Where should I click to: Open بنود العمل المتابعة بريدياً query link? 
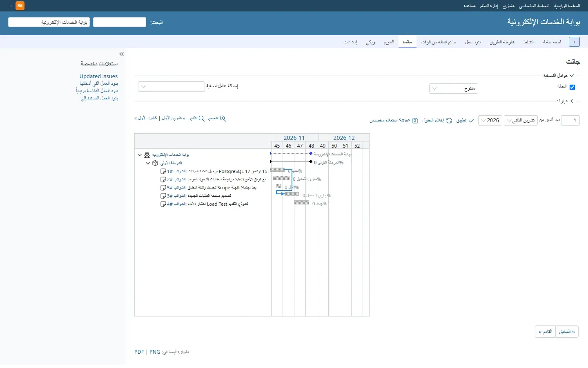(97, 91)
